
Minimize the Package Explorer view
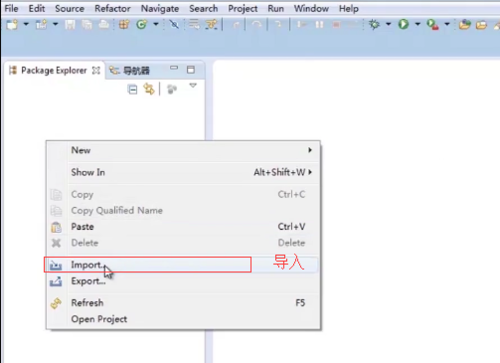[x=174, y=68]
